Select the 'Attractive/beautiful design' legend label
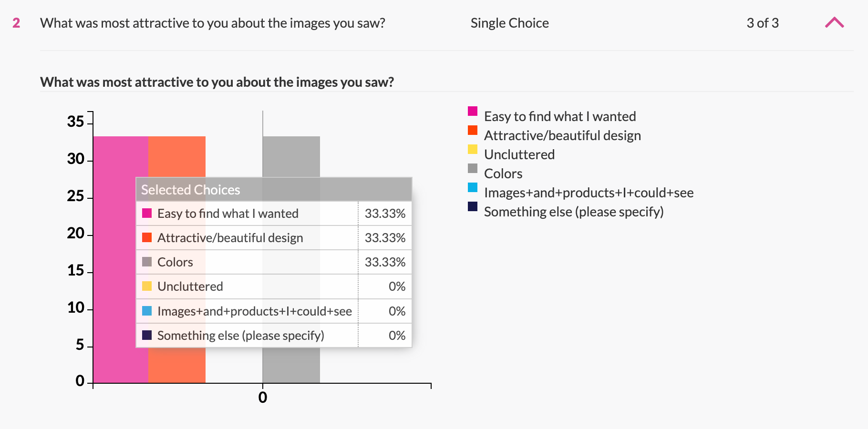The image size is (868, 429). (x=562, y=135)
